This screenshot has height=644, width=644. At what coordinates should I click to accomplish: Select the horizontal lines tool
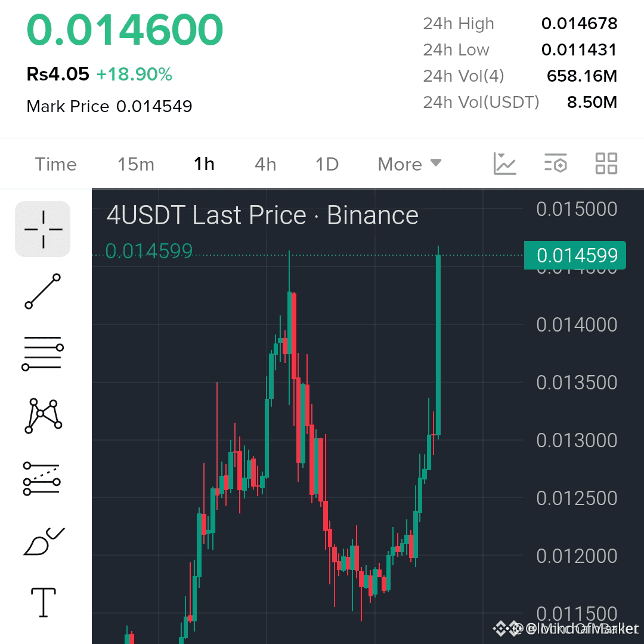pyautogui.click(x=43, y=354)
